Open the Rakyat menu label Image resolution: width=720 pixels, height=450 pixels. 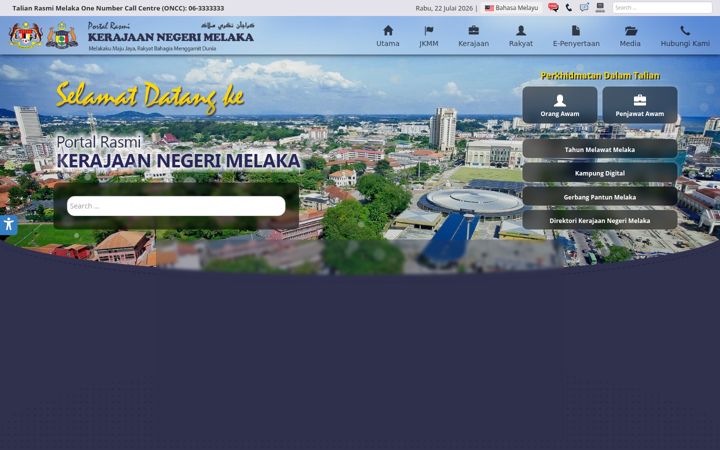pyautogui.click(x=521, y=44)
